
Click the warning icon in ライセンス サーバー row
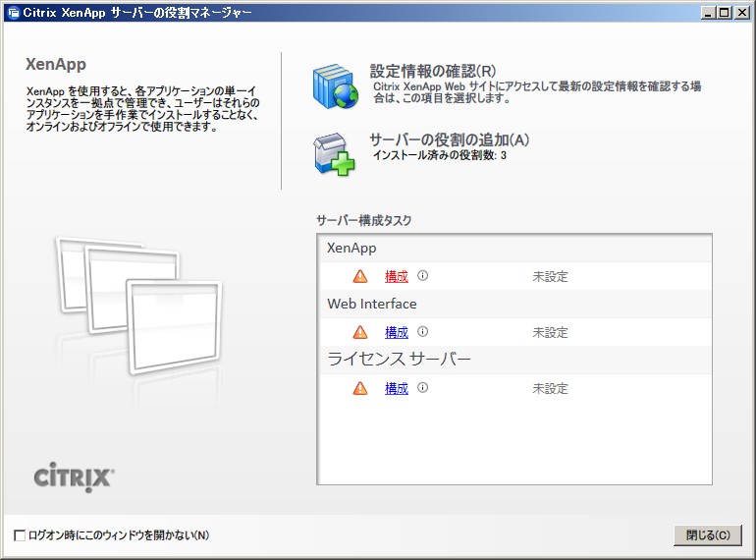tap(360, 388)
